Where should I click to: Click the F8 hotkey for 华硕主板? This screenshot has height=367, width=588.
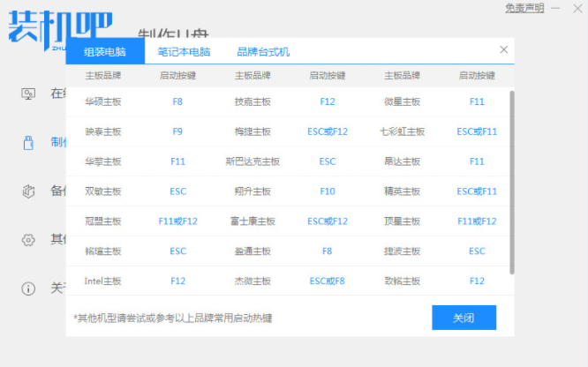(178, 102)
